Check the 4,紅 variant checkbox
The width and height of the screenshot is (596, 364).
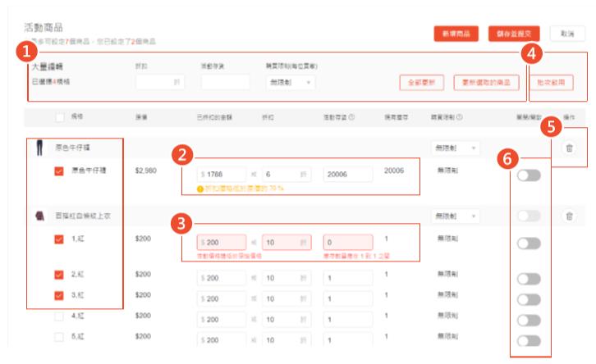59,316
